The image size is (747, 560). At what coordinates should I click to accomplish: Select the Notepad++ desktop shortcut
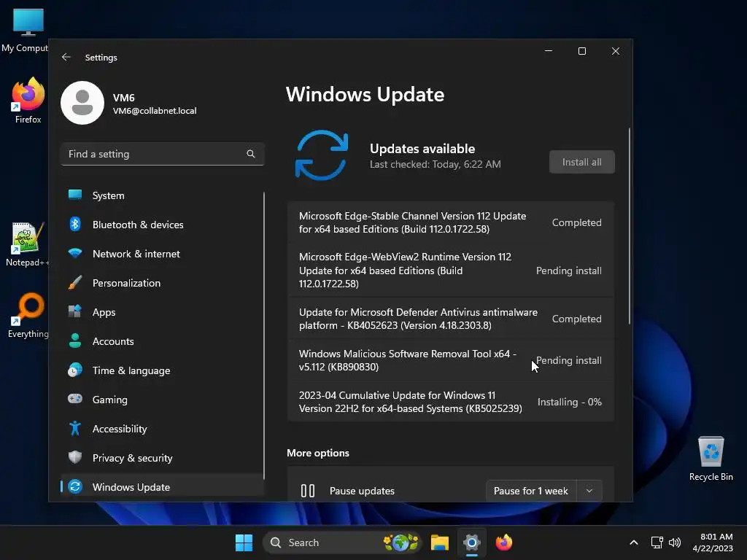(x=28, y=244)
